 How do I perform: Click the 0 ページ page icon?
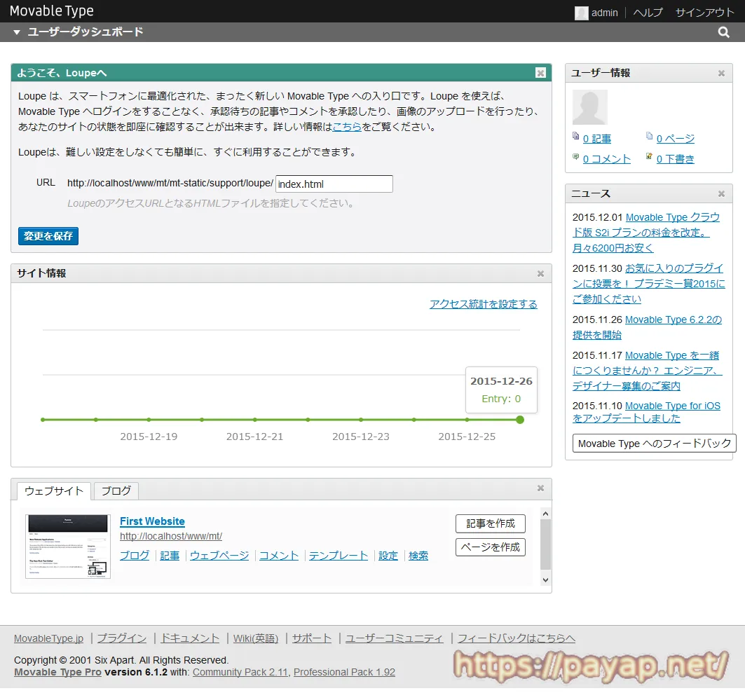[649, 136]
